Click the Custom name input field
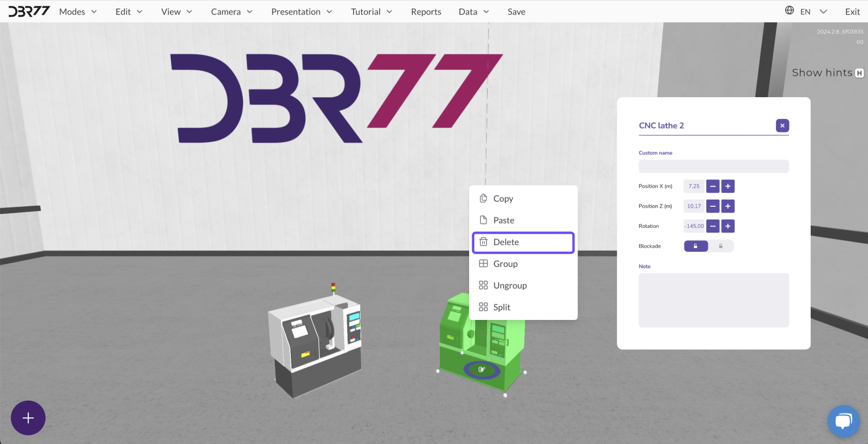868x444 pixels. [714, 166]
